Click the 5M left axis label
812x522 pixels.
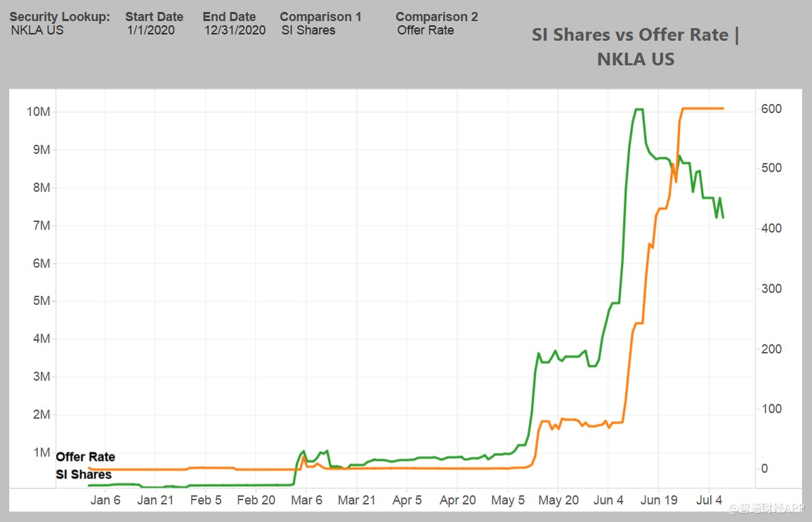(x=41, y=301)
